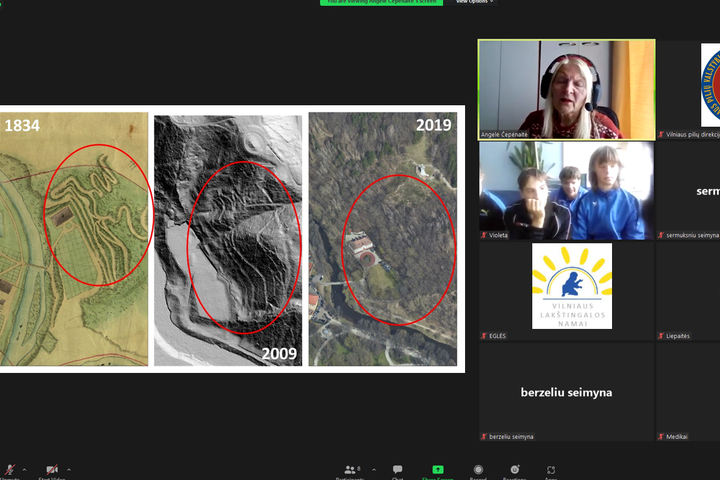
Task: Open the Apps icon
Action: pos(551,471)
